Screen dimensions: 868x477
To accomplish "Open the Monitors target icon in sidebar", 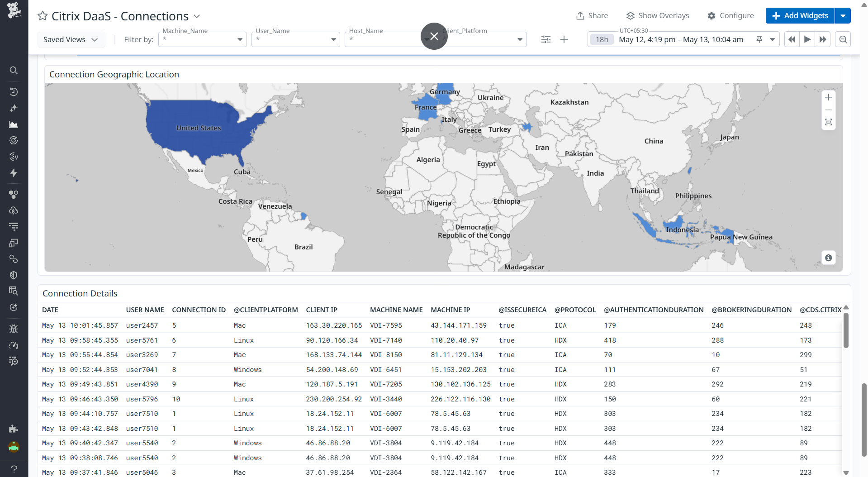I will point(14,140).
